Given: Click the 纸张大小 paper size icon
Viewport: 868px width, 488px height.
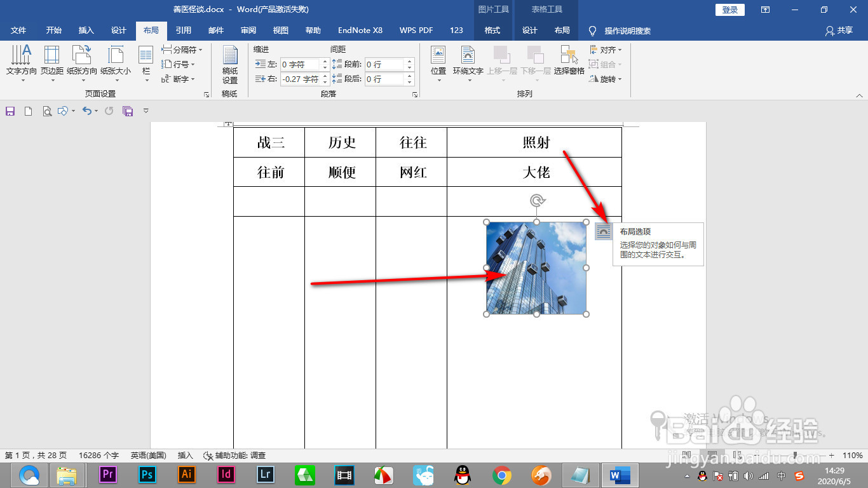Looking at the screenshot, I should point(116,55).
